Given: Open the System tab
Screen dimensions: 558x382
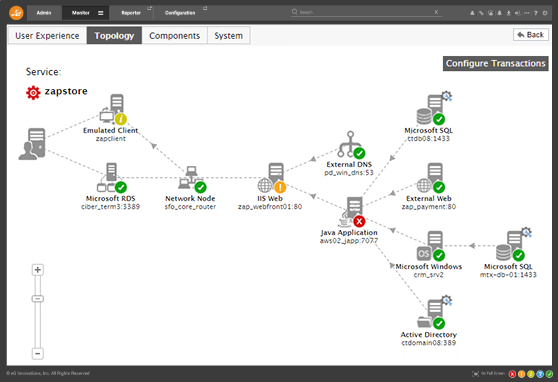Looking at the screenshot, I should tap(228, 36).
